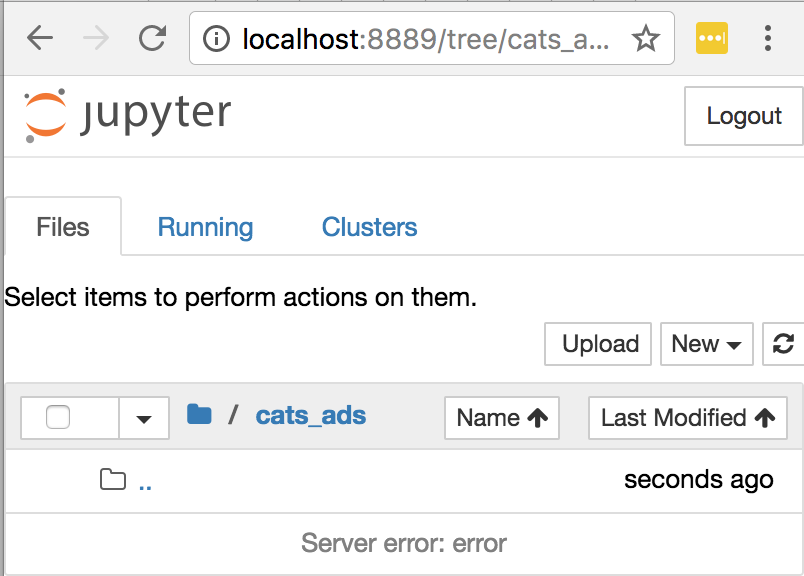Image resolution: width=804 pixels, height=576 pixels.
Task: Open the browser extension with yellow dots icon
Action: tap(712, 38)
